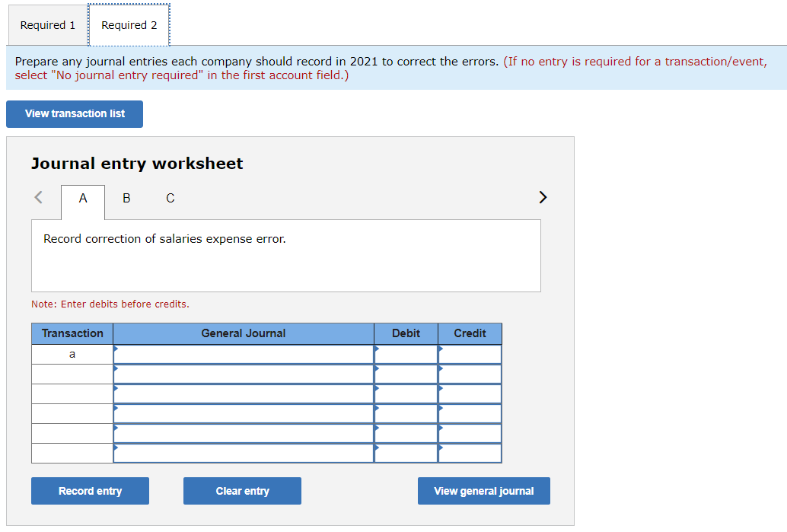Open General Journal account dropdown in fourth row
787x532 pixels.
244,413
